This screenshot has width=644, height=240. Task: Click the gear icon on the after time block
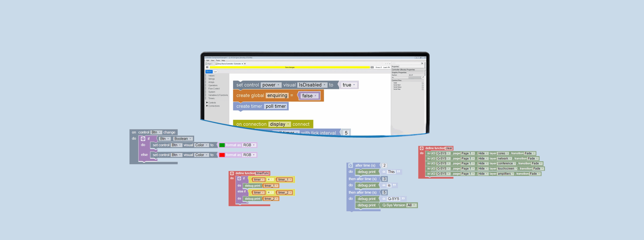click(350, 165)
